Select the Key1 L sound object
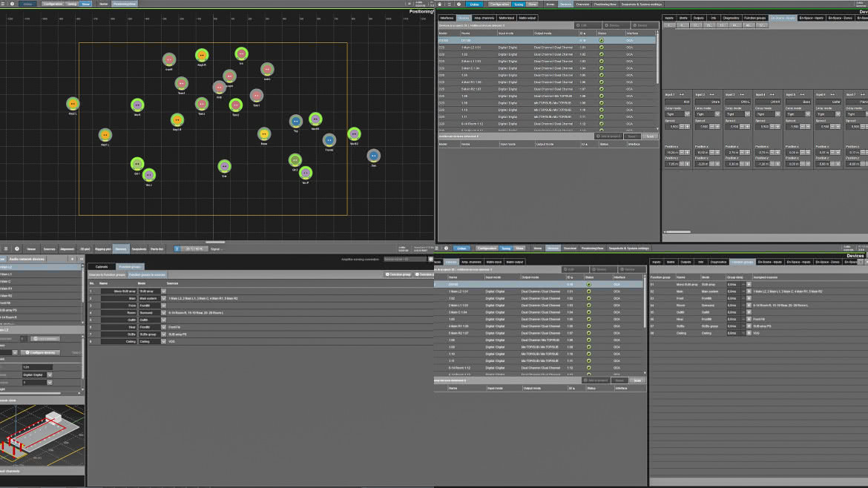 click(x=105, y=134)
